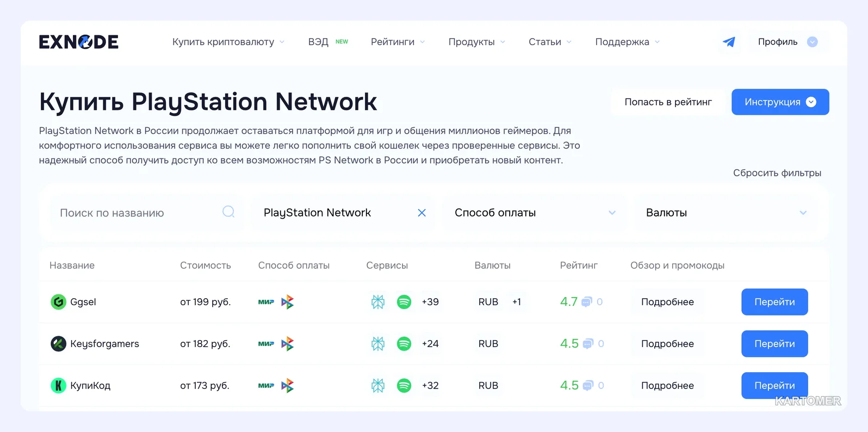
Task: Open the Рейтинги menu
Action: (x=398, y=42)
